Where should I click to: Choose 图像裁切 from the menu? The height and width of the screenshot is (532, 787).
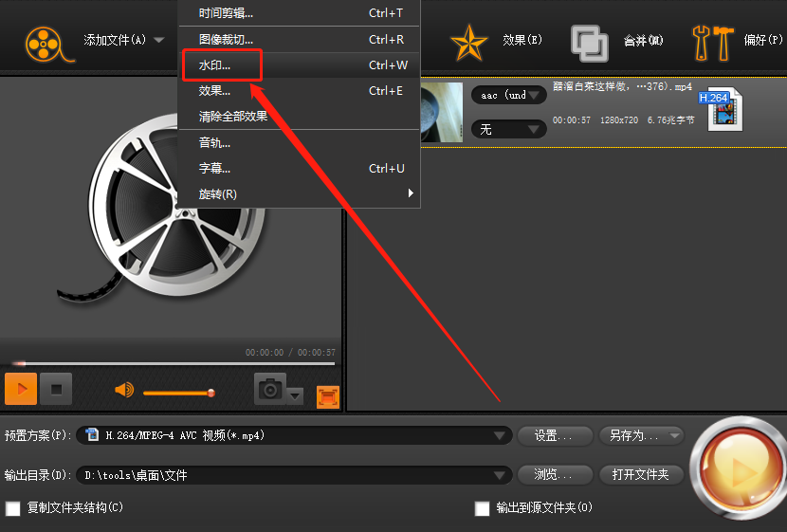299,39
